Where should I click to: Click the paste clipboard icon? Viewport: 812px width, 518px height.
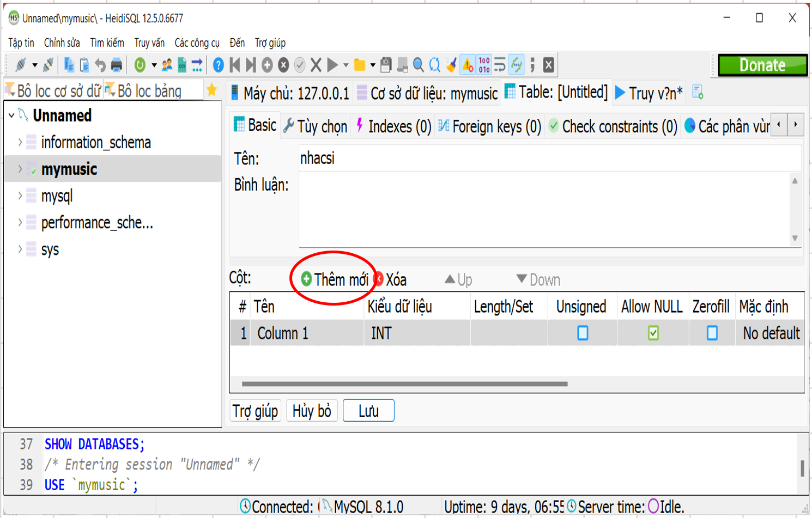tap(84, 65)
